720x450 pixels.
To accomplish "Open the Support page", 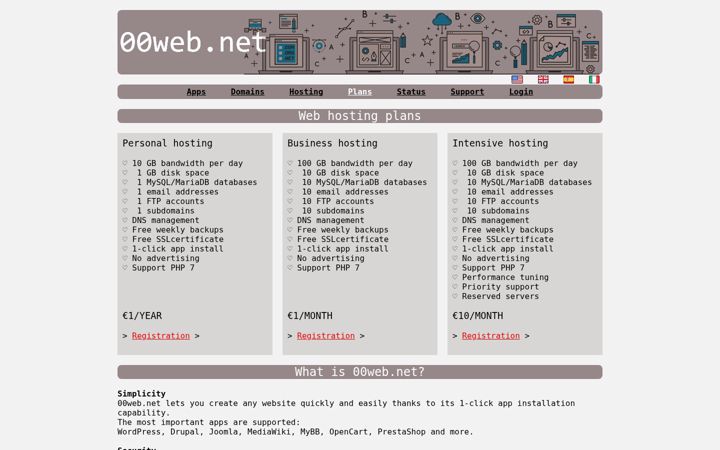I will [x=467, y=92].
